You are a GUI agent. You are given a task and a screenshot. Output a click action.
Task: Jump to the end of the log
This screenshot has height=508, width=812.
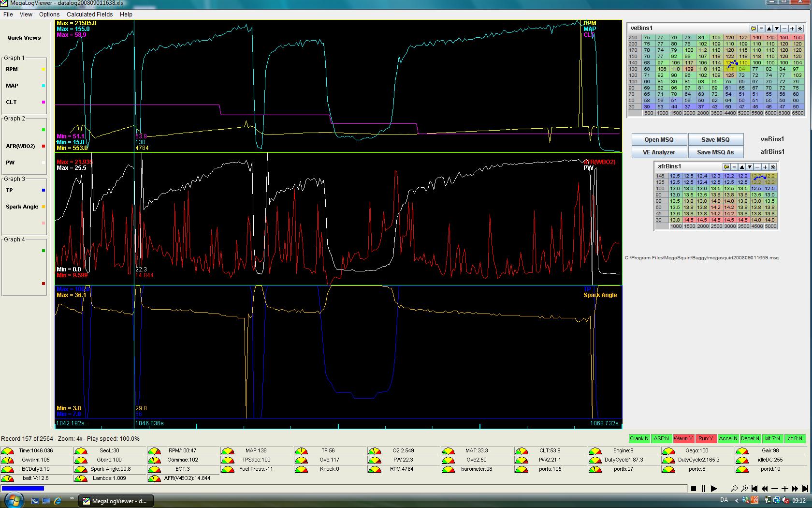click(x=805, y=489)
